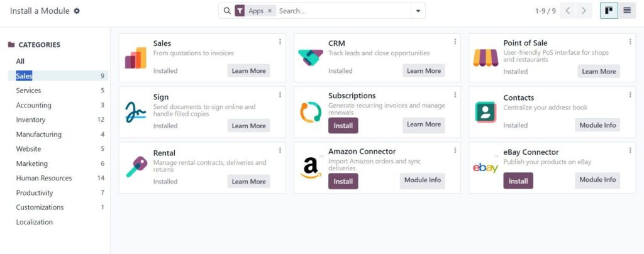This screenshot has width=644, height=254.
Task: Select the Human Resources category
Action: point(44,178)
